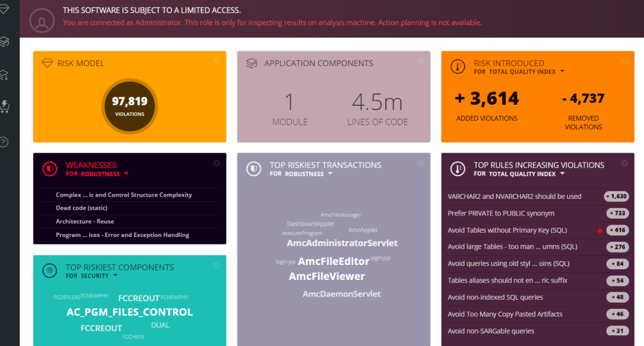Select Architecture - Reuse weakness row
Viewport: 644px width, 346px height.
point(85,221)
